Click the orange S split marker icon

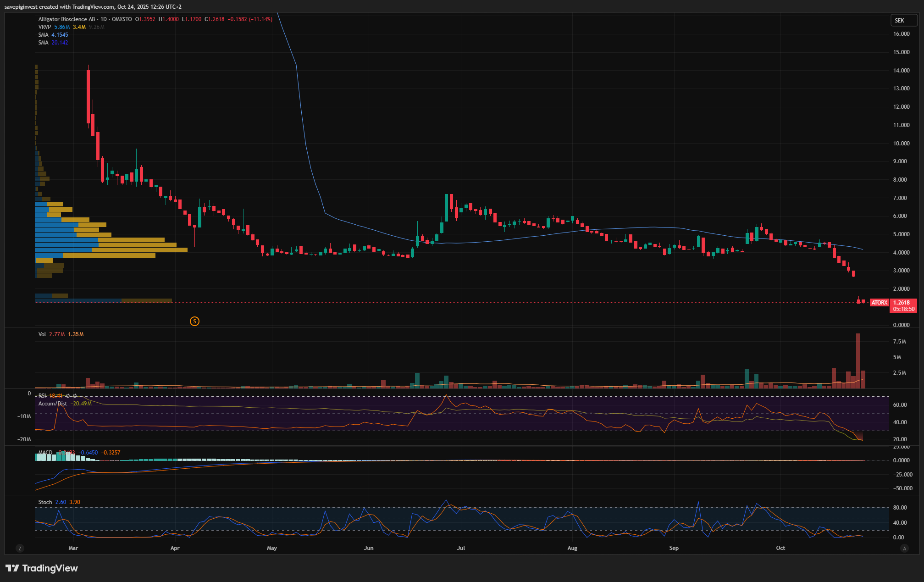pyautogui.click(x=194, y=321)
